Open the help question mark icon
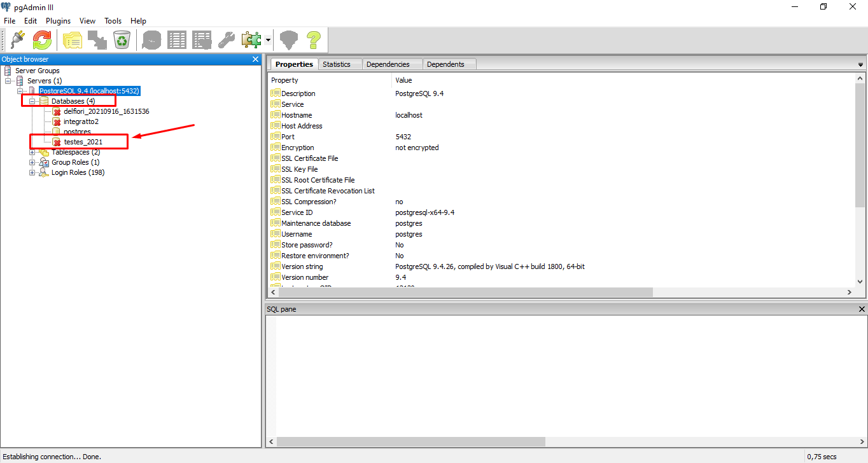 (x=313, y=40)
